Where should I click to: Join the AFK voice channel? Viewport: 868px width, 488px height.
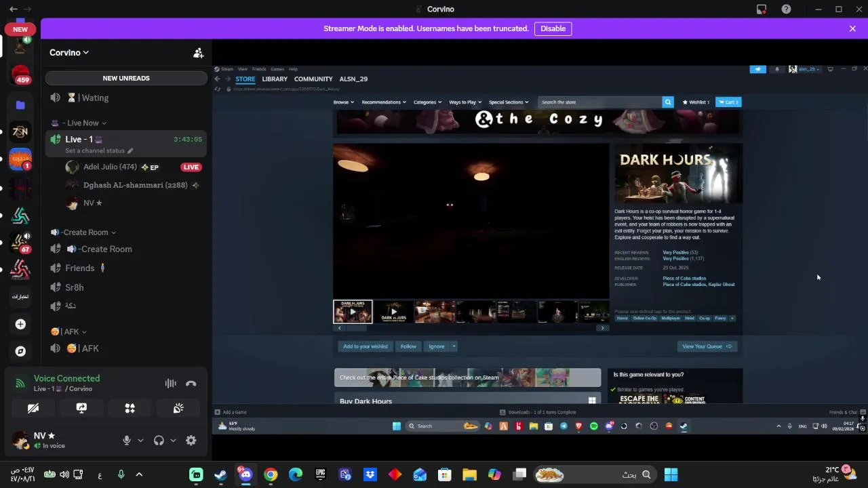[126, 348]
